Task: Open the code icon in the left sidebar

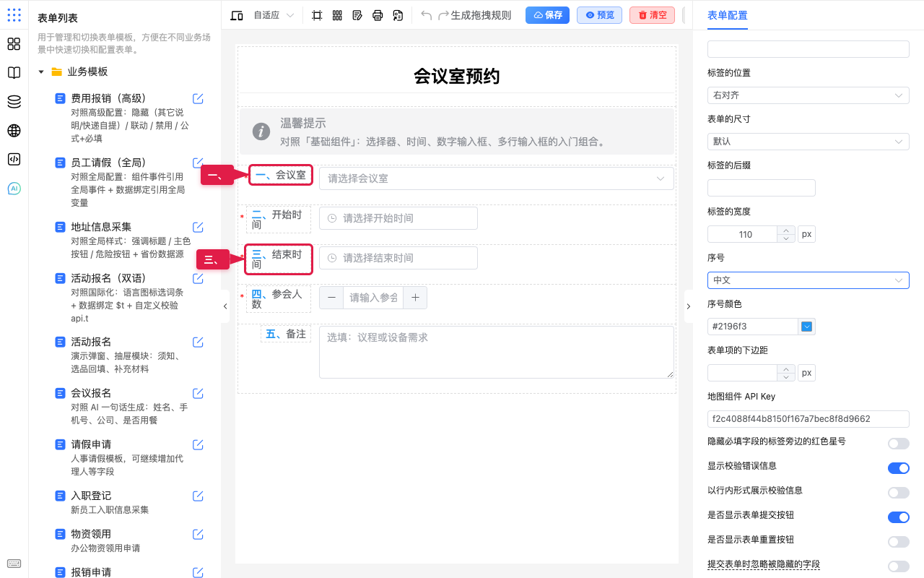Action: point(14,160)
